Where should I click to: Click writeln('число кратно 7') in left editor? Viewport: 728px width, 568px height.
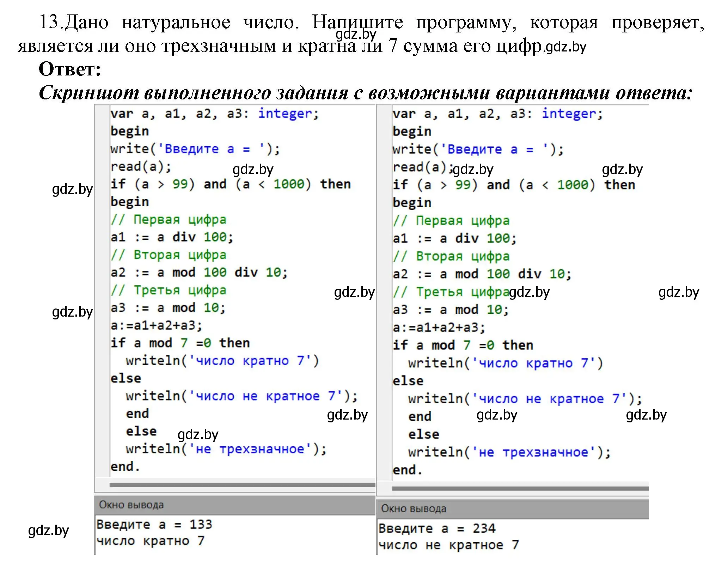(x=222, y=361)
